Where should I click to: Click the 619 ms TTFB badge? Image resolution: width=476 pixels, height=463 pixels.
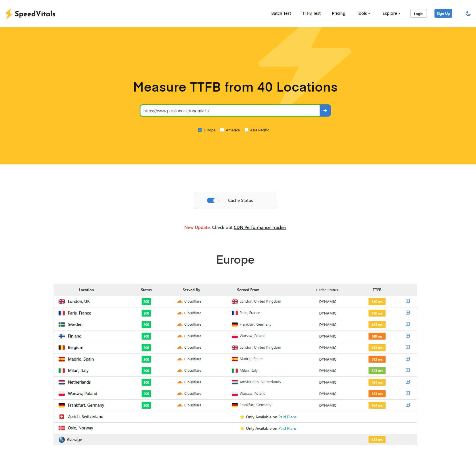point(377,336)
